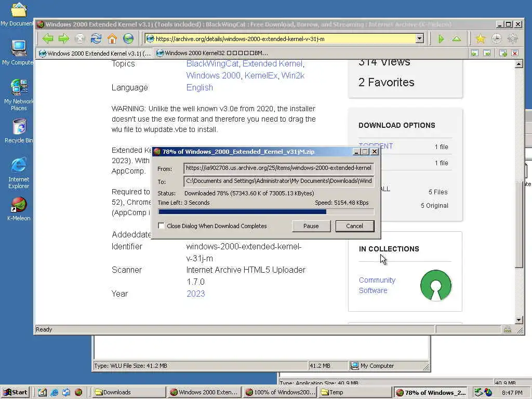Close current tab with the red X icon
Screen dimensions: 532x399
tap(515, 53)
